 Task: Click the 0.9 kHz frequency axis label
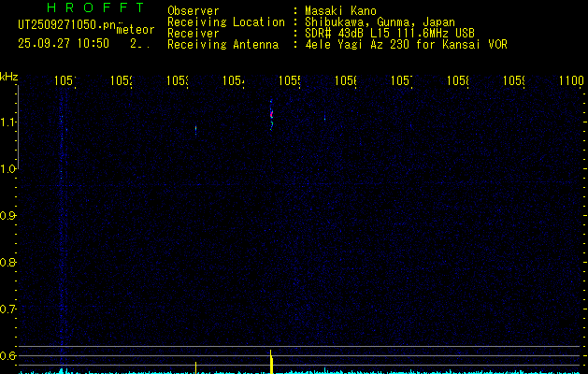[x=7, y=216]
